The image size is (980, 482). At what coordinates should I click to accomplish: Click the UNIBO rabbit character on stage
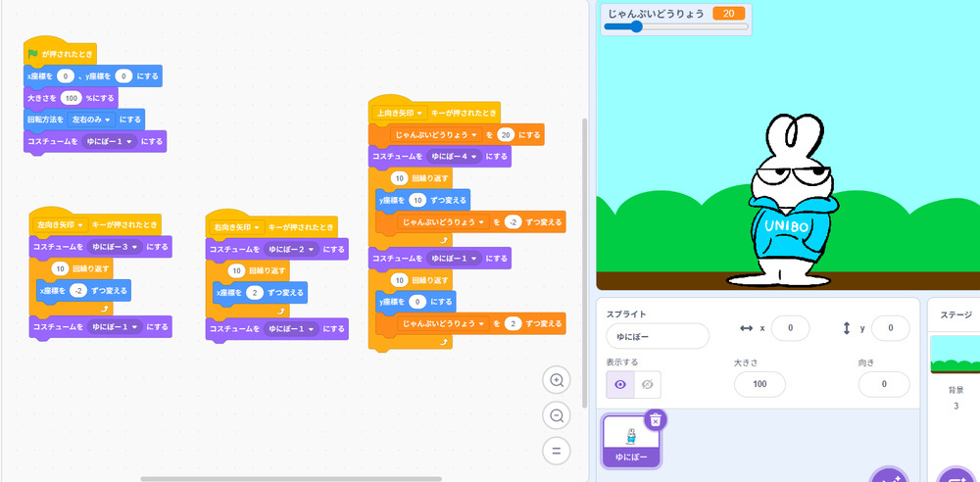coord(790,211)
